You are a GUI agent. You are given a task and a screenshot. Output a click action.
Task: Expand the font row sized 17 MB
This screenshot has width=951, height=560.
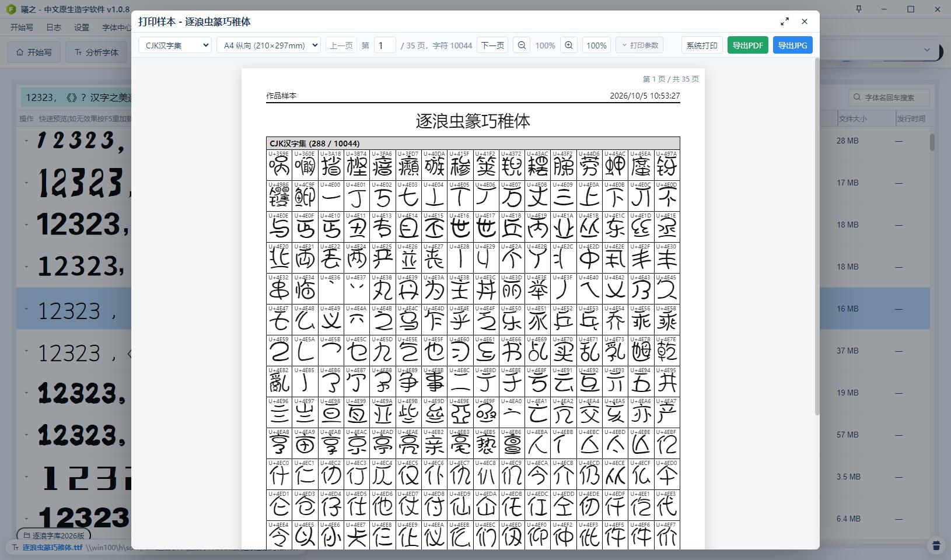point(26,183)
